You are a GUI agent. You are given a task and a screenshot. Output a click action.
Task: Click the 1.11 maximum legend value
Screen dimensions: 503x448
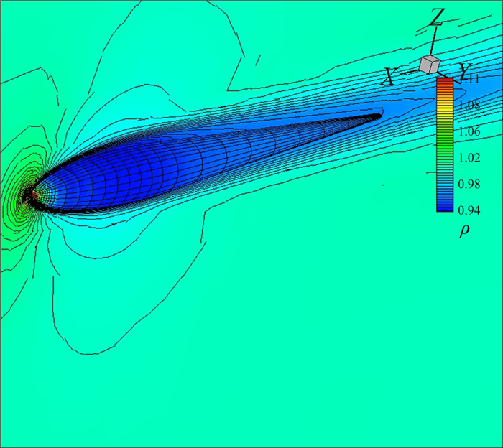click(x=471, y=80)
